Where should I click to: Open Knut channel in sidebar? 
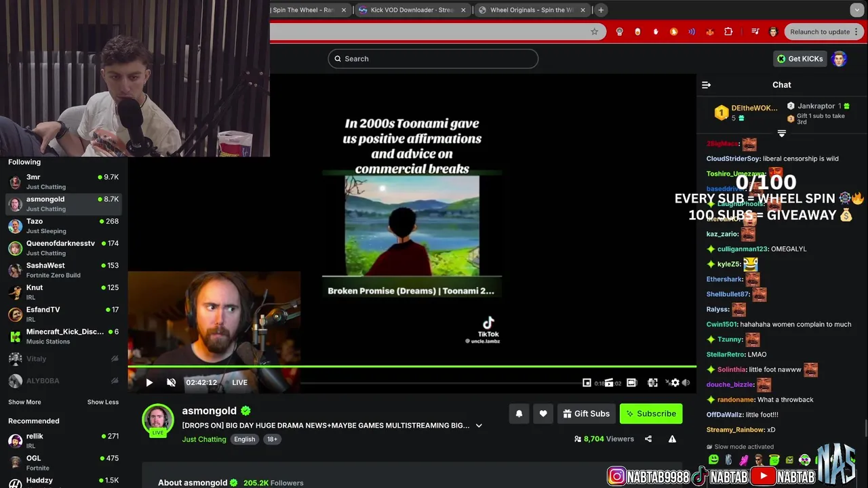64,292
